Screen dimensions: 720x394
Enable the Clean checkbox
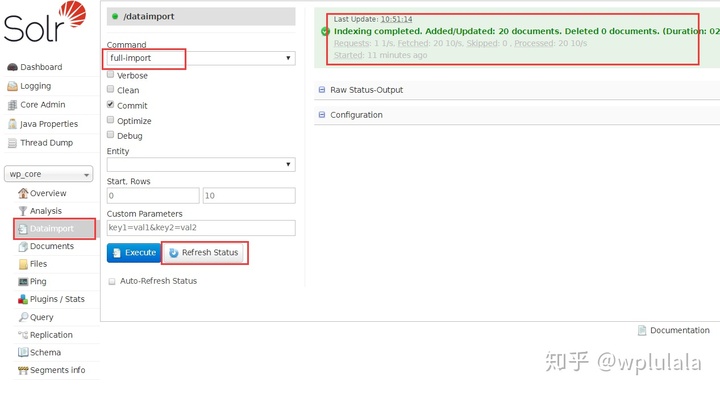pyautogui.click(x=110, y=89)
